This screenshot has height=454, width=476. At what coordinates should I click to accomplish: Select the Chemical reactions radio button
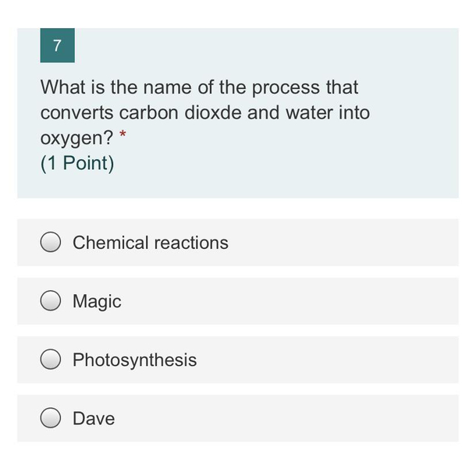point(52,243)
